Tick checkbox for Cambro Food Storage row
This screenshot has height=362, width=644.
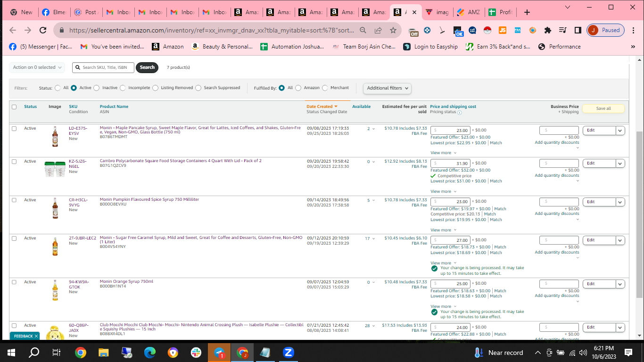pyautogui.click(x=14, y=161)
